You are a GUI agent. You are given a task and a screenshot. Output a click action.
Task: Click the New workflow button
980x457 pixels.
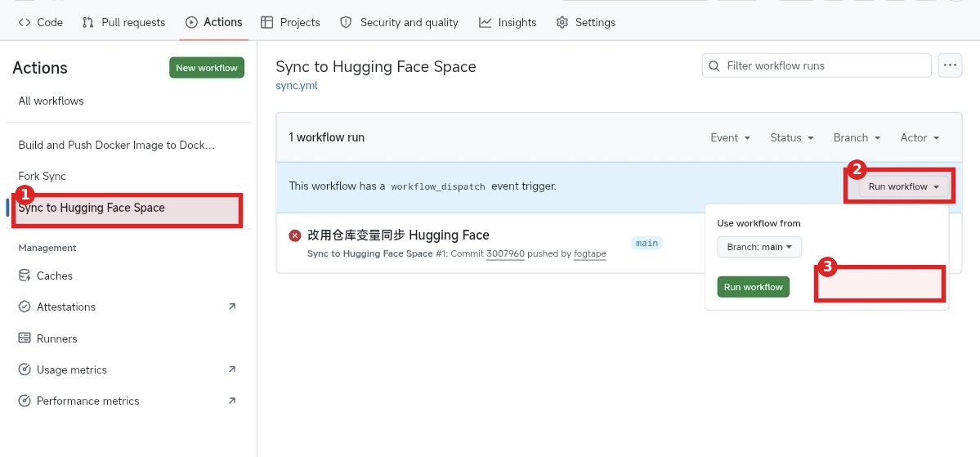coord(206,68)
